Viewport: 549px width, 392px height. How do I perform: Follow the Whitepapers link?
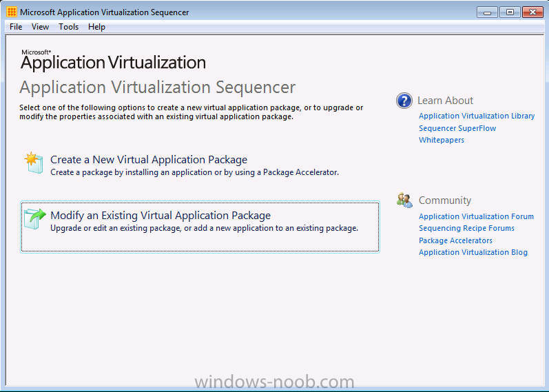(441, 140)
